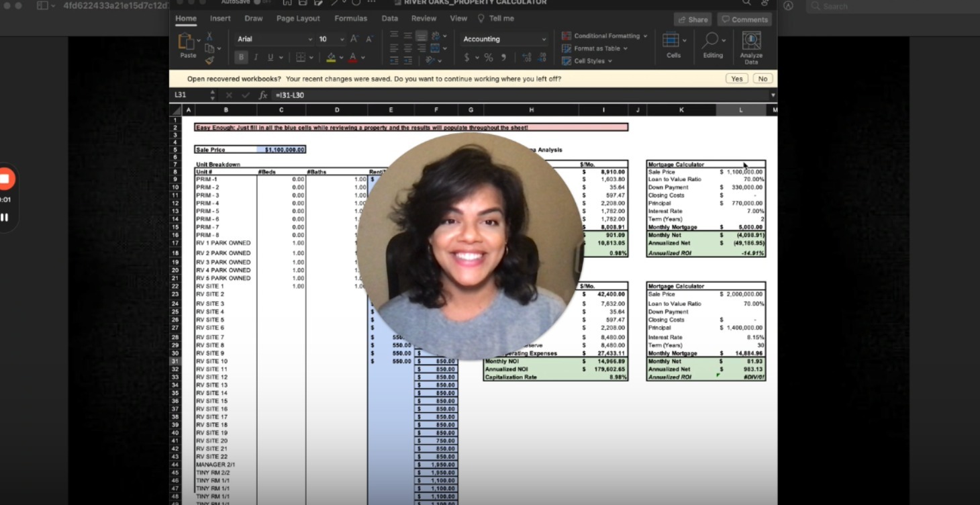Toggle Bold formatting
The image size is (980, 505).
coord(241,58)
